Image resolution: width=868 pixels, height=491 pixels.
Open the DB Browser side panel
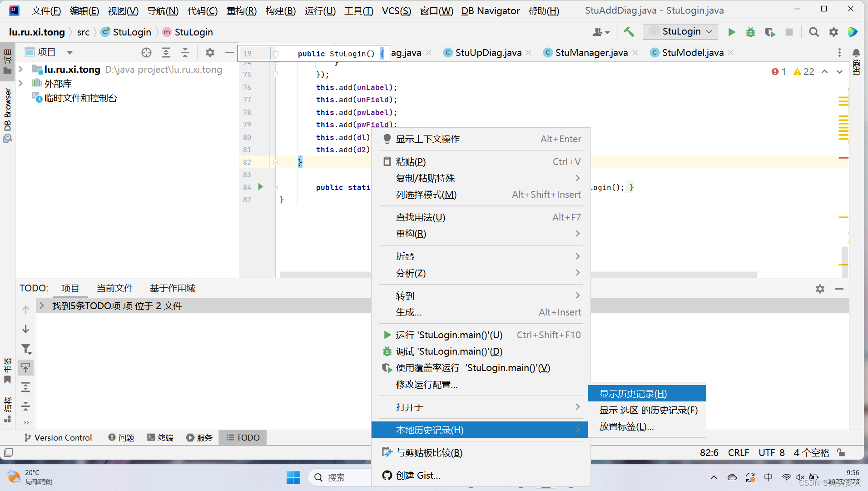click(x=7, y=115)
